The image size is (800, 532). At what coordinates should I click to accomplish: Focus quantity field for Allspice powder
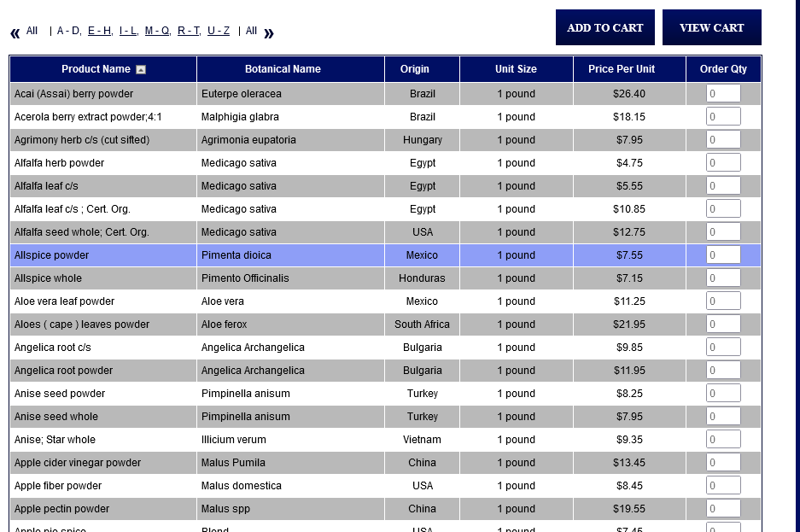pyautogui.click(x=723, y=255)
